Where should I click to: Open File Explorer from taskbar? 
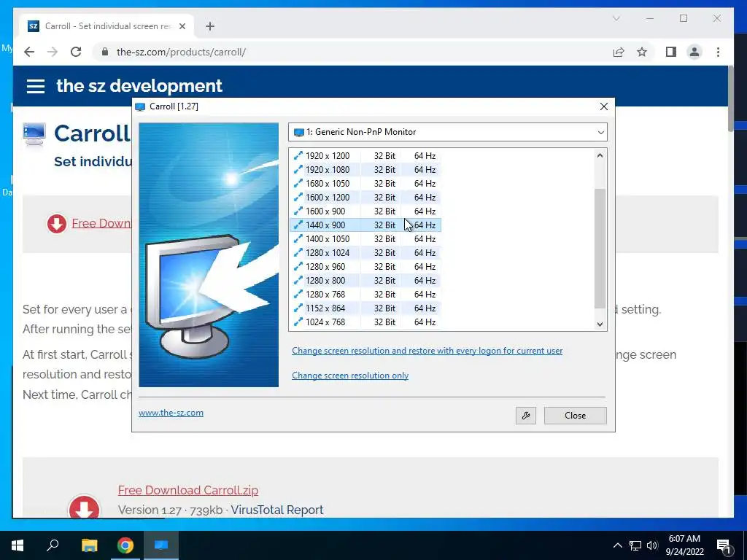tap(89, 545)
